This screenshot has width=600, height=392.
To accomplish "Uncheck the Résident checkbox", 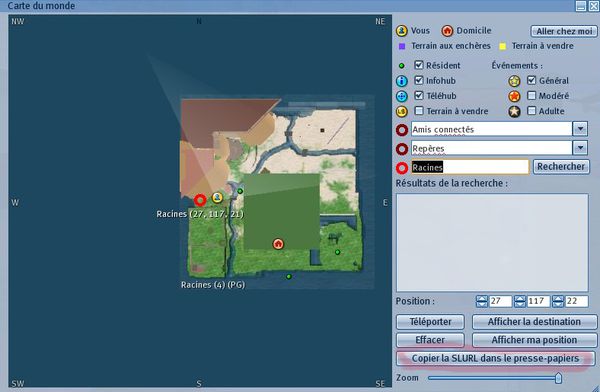I will coord(419,65).
